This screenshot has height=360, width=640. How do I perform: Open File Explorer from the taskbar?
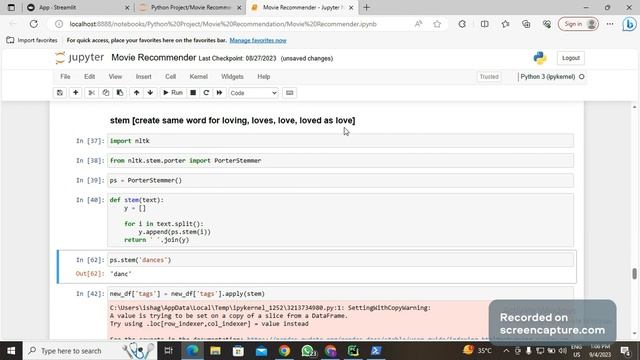click(x=216, y=351)
